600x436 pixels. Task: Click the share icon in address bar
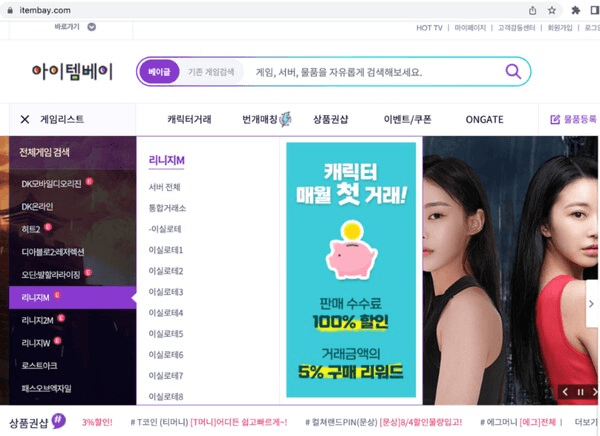[x=532, y=10]
